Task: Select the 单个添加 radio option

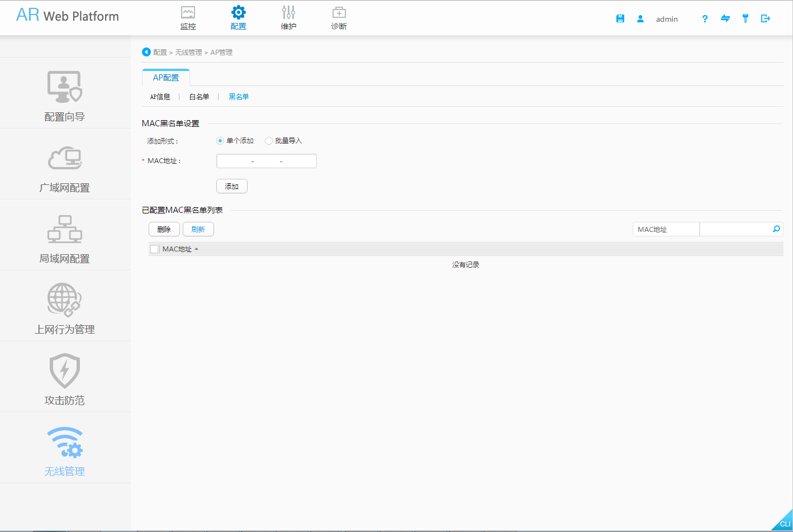Action: pos(220,141)
